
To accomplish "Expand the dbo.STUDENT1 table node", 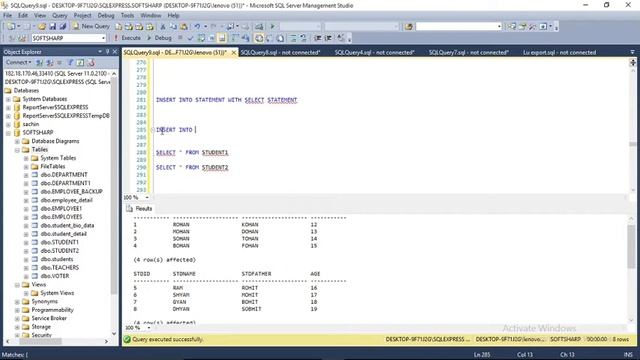I will tap(26, 242).
